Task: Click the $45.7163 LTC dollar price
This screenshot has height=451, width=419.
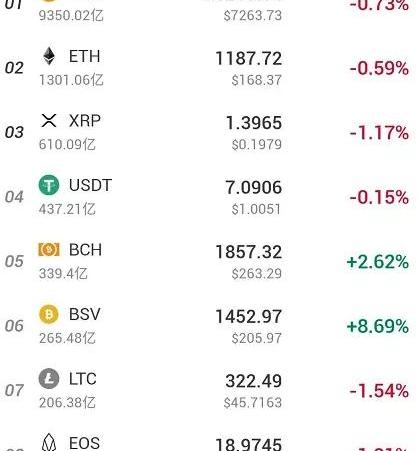Action: click(253, 403)
